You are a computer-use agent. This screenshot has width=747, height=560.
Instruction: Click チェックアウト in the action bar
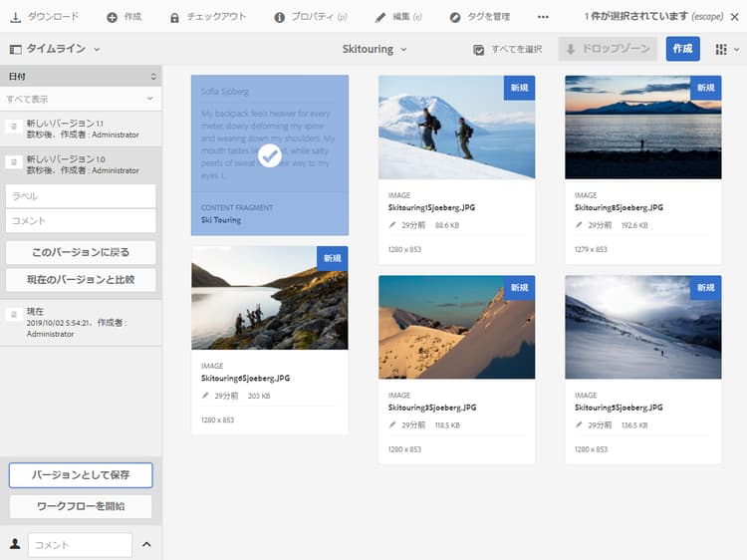(216, 17)
